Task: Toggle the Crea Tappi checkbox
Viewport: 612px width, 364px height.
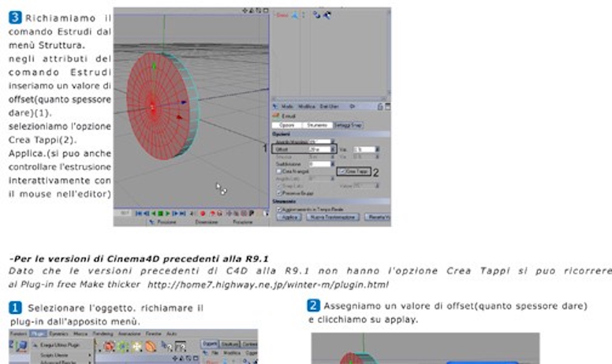Action: click(342, 171)
